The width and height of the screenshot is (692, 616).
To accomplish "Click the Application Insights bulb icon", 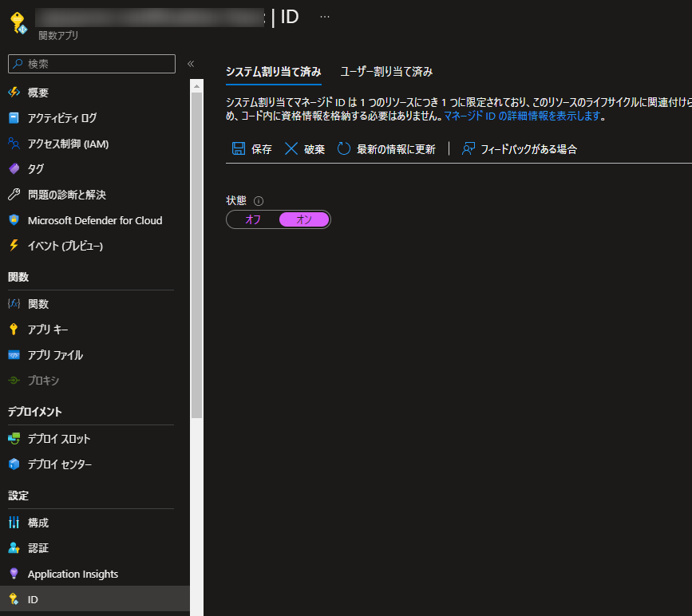I will tap(14, 574).
